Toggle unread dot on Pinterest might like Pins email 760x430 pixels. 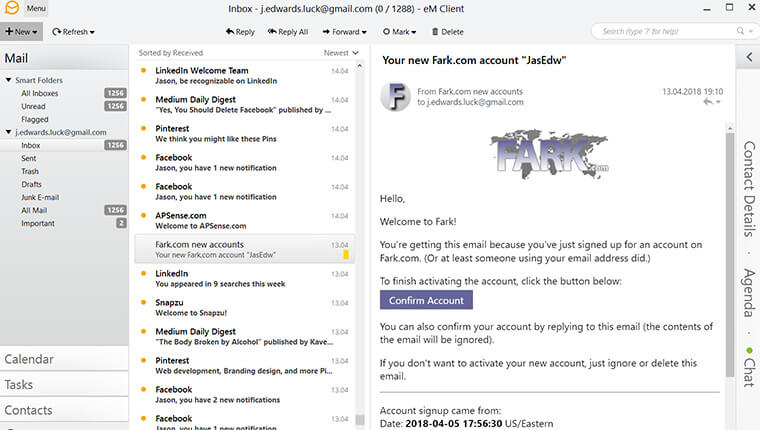tap(143, 128)
